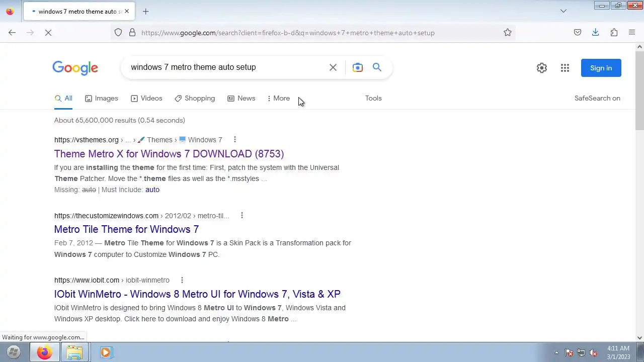
Task: Open Theme Metro X for Windows 7 result
Action: point(169,154)
